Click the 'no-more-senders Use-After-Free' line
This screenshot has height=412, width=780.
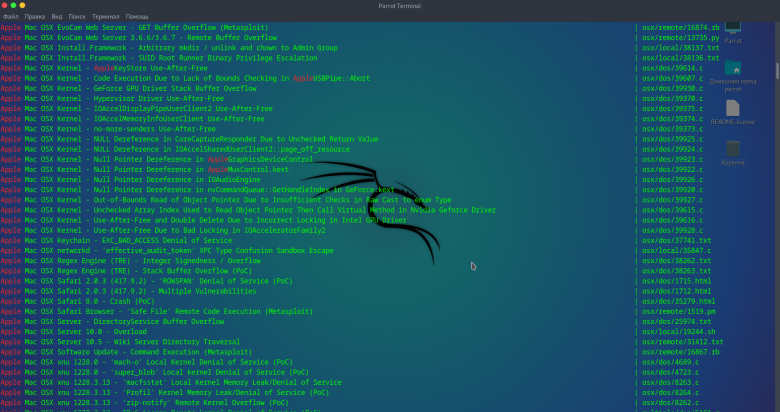pyautogui.click(x=108, y=129)
